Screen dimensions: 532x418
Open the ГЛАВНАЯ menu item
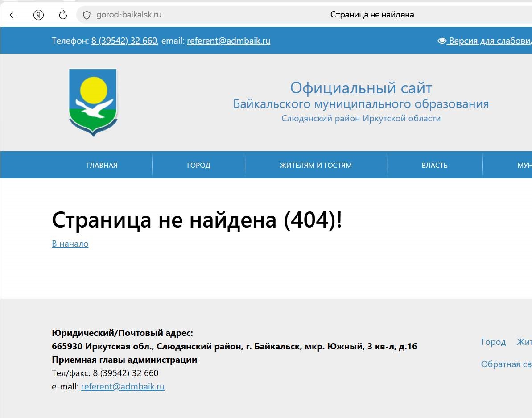point(102,165)
